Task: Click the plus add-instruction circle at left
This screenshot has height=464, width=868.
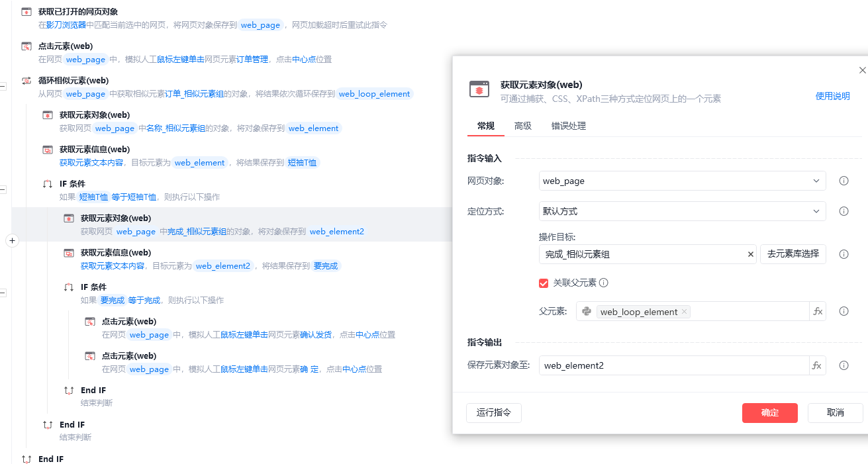Action: [x=11, y=241]
